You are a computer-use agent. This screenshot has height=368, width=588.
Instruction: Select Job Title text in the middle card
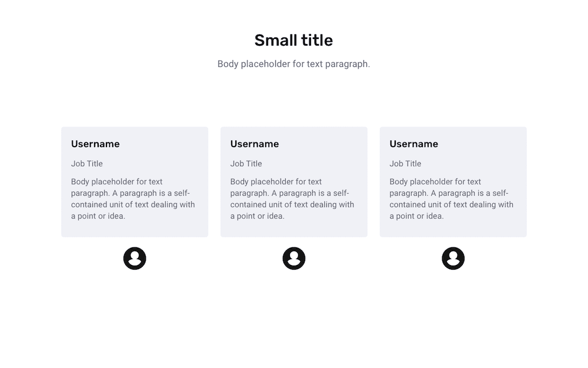tap(246, 164)
